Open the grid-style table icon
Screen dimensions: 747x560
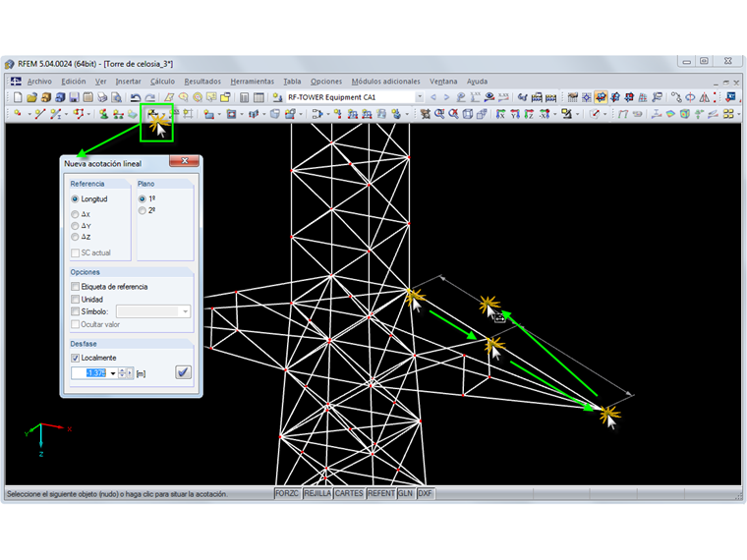pos(259,97)
